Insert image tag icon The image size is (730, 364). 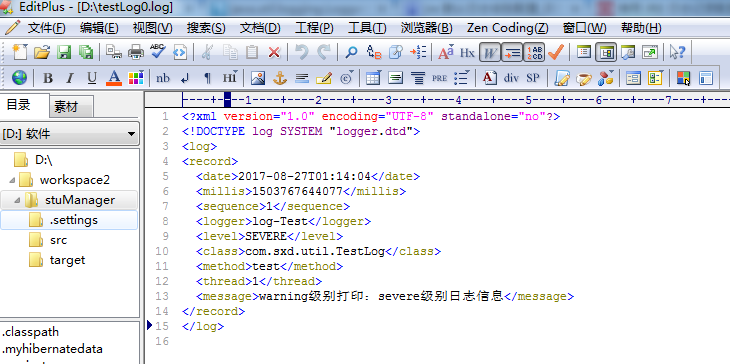(x=257, y=78)
